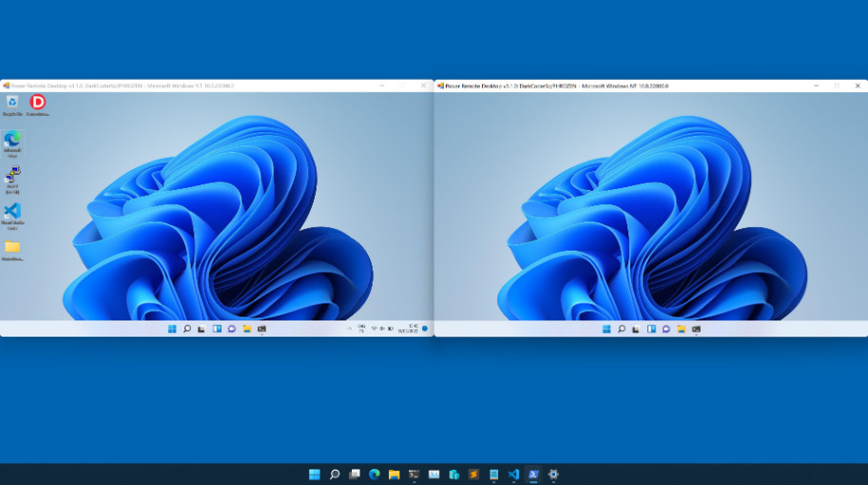
Task: Open File Explorer in left remote taskbar
Action: pyautogui.click(x=247, y=329)
